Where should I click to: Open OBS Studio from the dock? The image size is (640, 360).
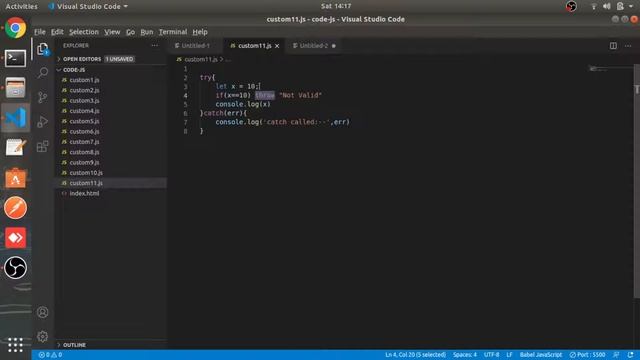pos(16,268)
